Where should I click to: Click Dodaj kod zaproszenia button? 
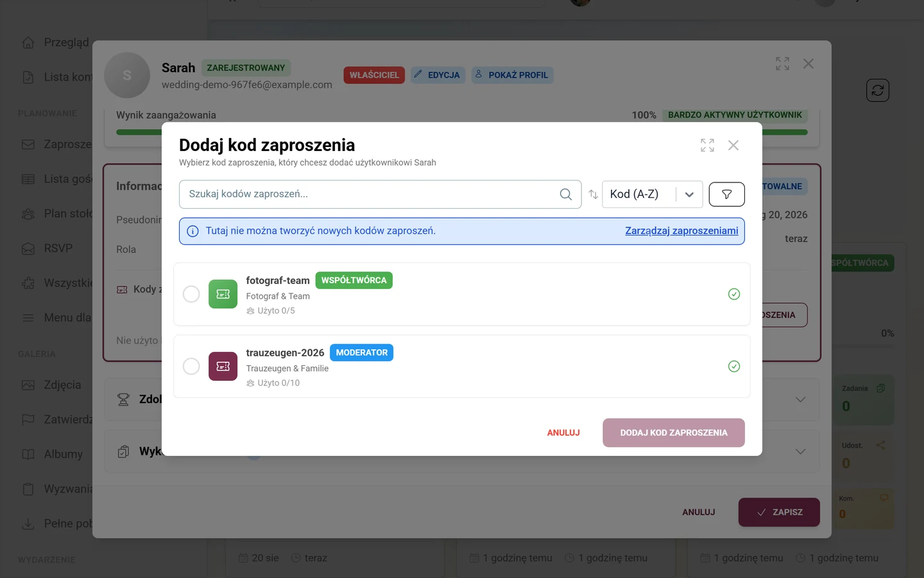click(674, 433)
